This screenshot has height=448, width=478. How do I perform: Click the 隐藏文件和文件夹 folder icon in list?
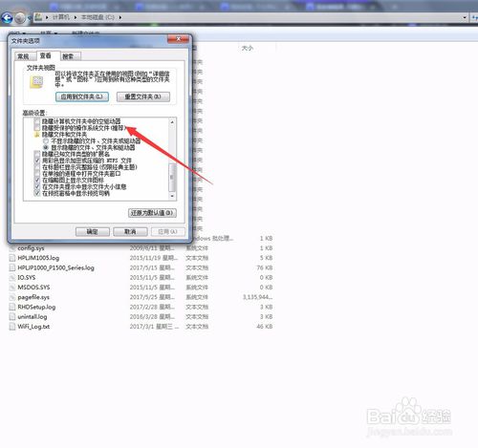(37, 135)
